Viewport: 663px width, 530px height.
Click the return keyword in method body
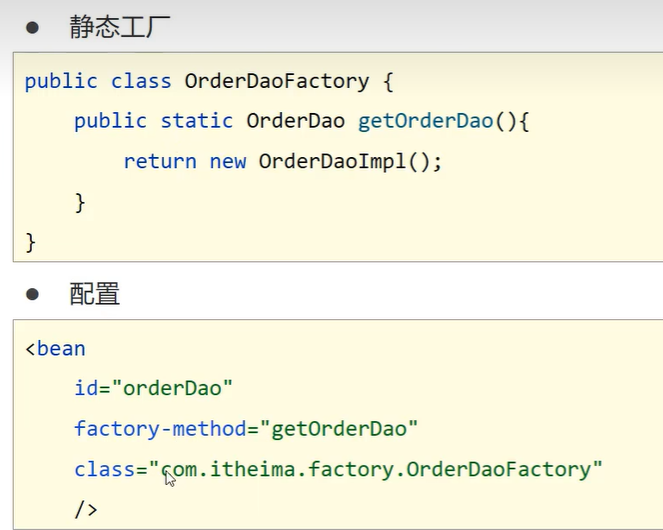point(160,162)
